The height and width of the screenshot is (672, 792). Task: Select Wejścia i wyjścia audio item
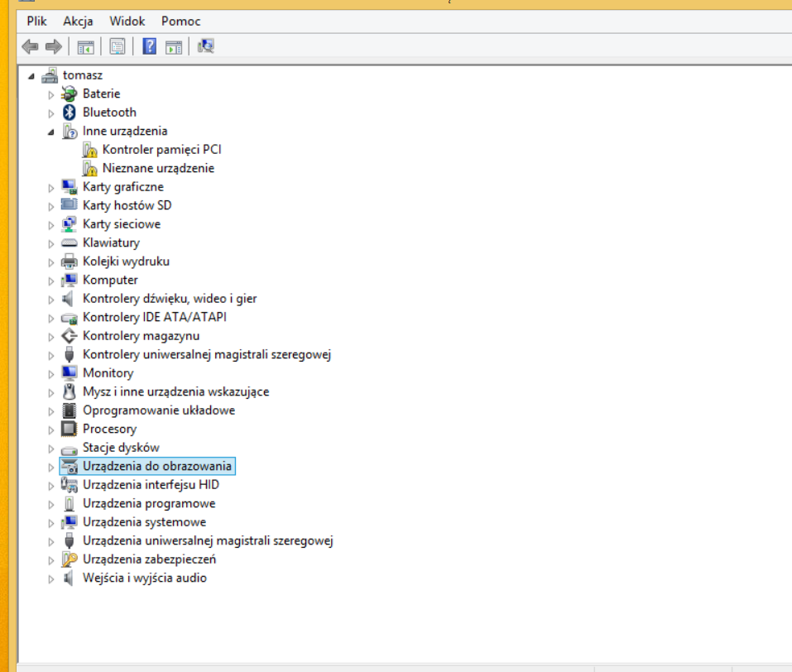click(x=144, y=578)
